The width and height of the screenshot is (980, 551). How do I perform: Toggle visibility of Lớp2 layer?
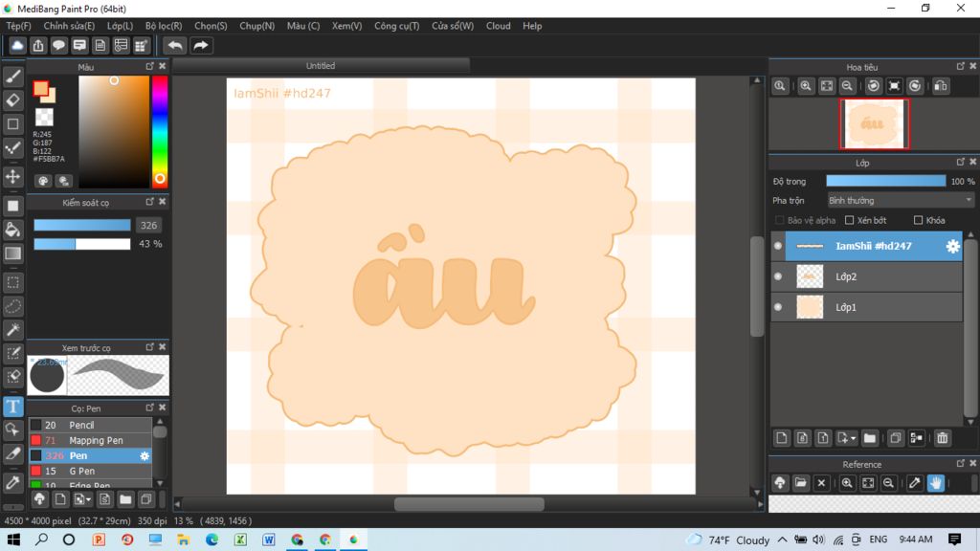778,276
